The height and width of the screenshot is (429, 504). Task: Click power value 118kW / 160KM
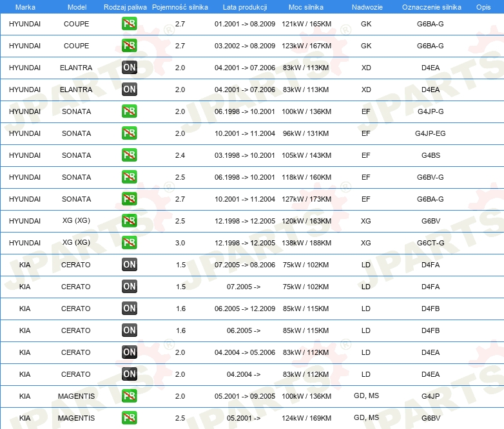(x=306, y=177)
